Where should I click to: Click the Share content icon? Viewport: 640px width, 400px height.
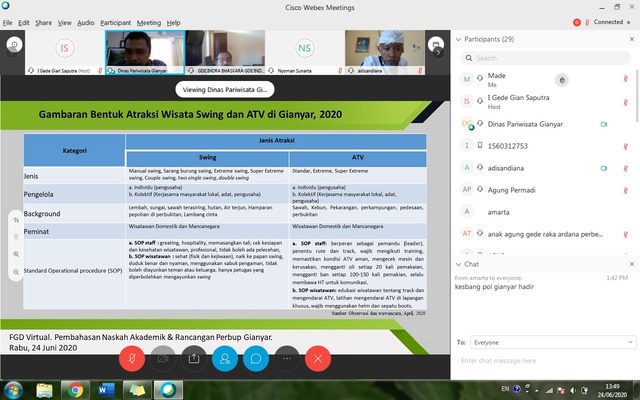point(193,357)
